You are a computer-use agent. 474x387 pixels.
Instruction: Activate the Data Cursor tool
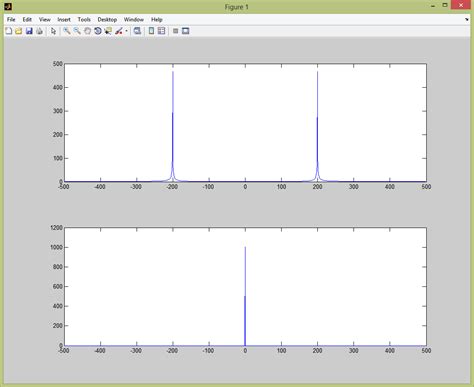pyautogui.click(x=108, y=31)
